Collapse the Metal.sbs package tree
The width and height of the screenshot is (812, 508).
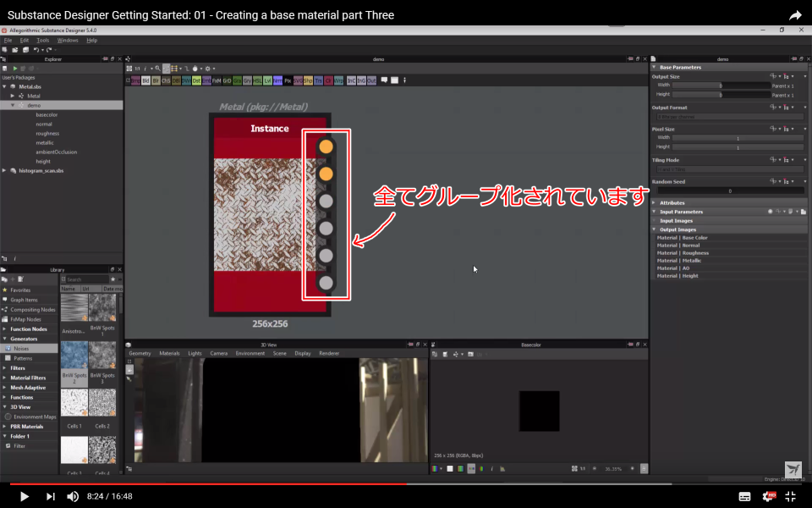(5, 86)
